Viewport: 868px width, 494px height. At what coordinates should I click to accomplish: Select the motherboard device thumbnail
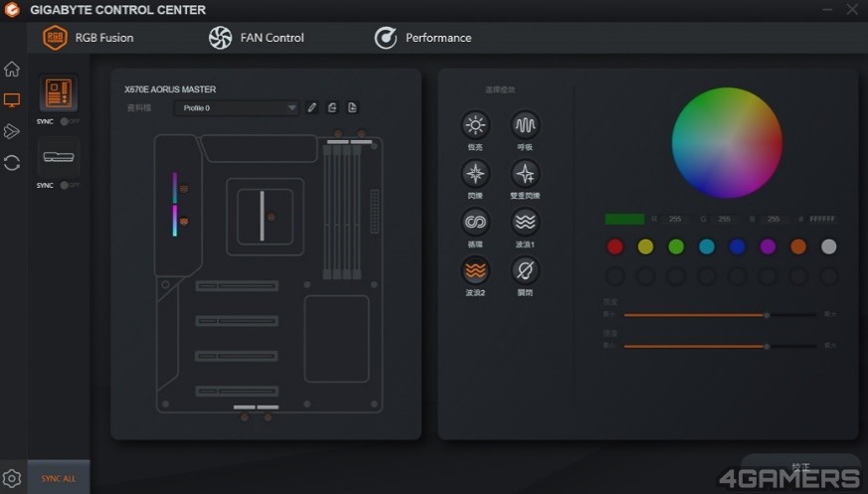click(x=59, y=93)
